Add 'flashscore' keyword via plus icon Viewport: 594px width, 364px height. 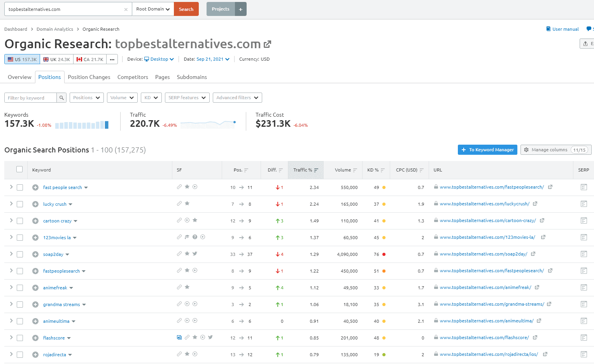(x=35, y=338)
